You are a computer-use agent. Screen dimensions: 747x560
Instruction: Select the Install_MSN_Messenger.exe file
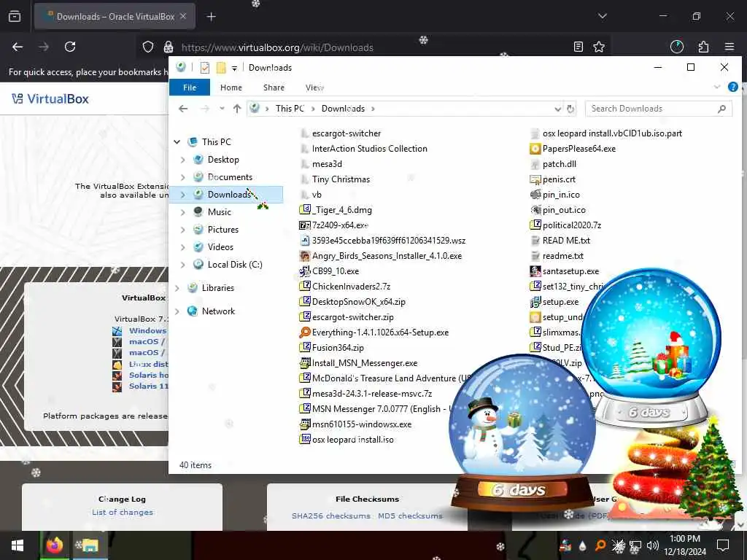tap(359, 363)
